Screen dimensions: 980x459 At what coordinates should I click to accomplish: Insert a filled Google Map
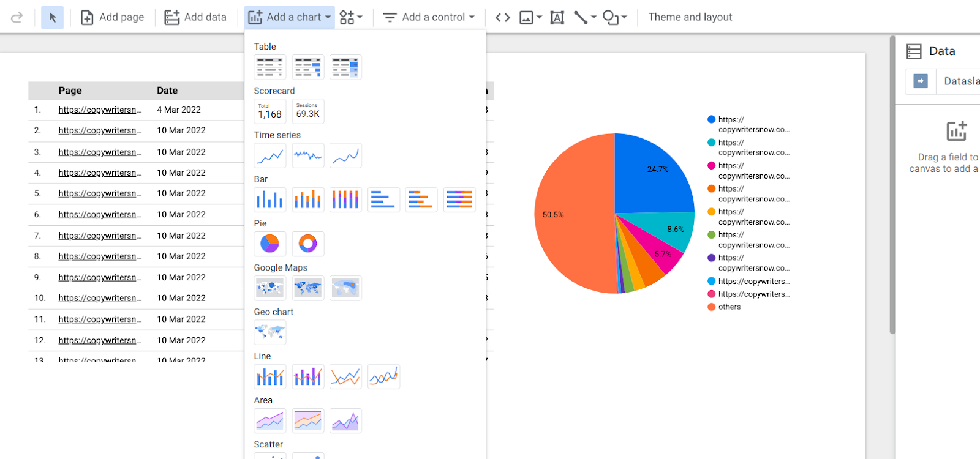(x=308, y=288)
